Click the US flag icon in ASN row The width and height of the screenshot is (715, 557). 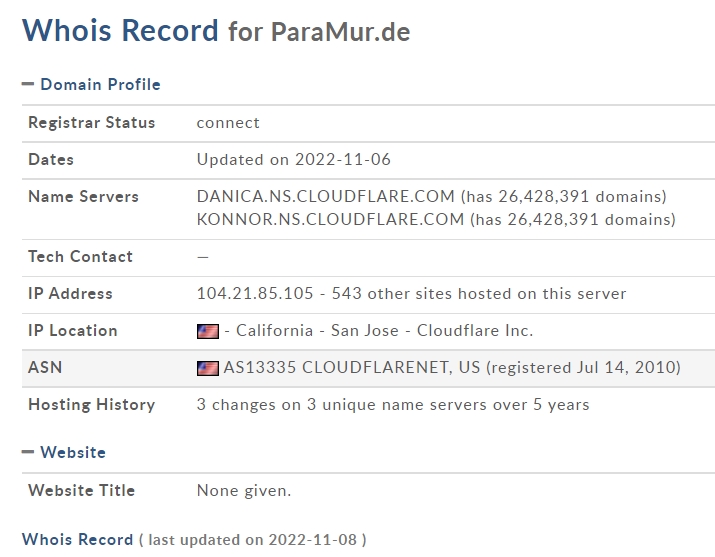click(x=207, y=368)
